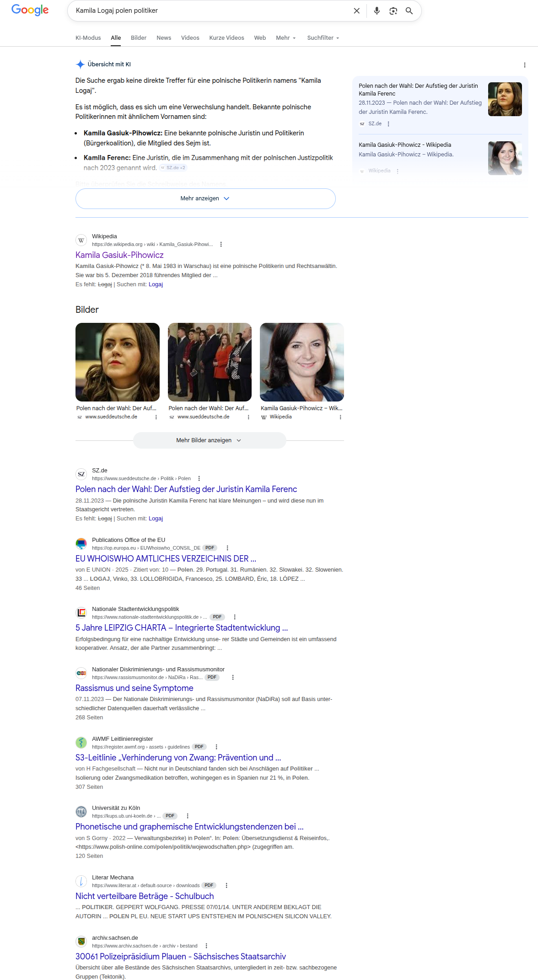Image resolution: width=538 pixels, height=980 pixels.
Task: Open three-dot menu of Rassismusmonitor result
Action: 233,677
